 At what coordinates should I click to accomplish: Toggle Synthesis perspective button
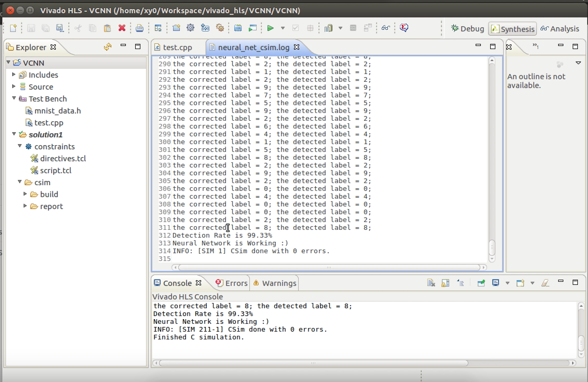[x=512, y=29]
